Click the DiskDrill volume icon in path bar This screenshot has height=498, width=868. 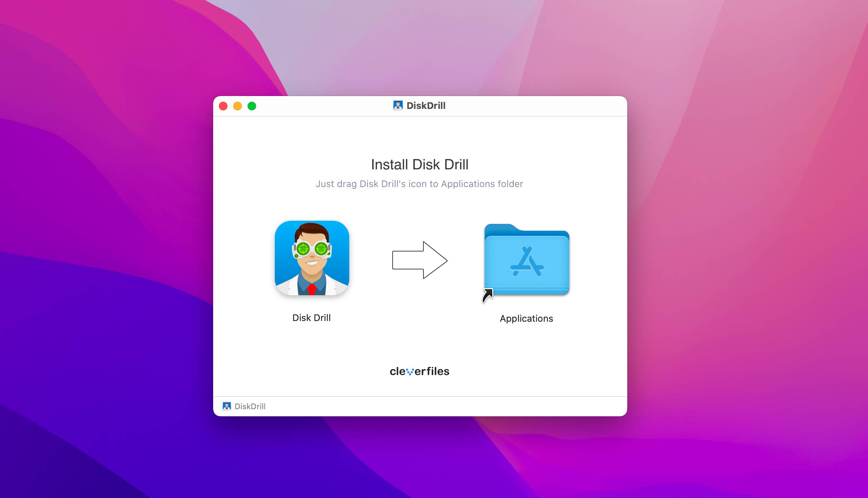(227, 406)
